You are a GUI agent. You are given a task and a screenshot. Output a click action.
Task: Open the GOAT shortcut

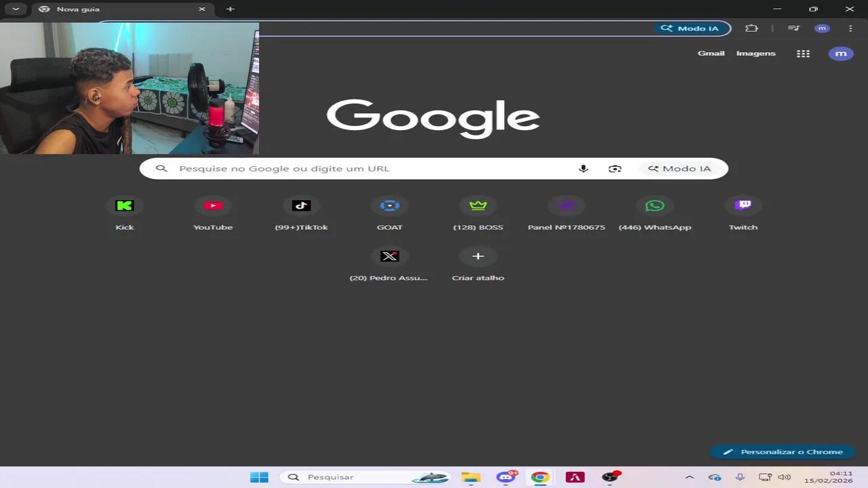[389, 205]
